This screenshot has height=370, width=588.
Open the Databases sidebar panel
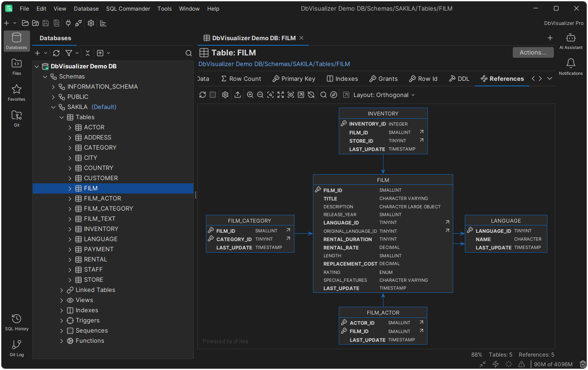click(x=17, y=41)
